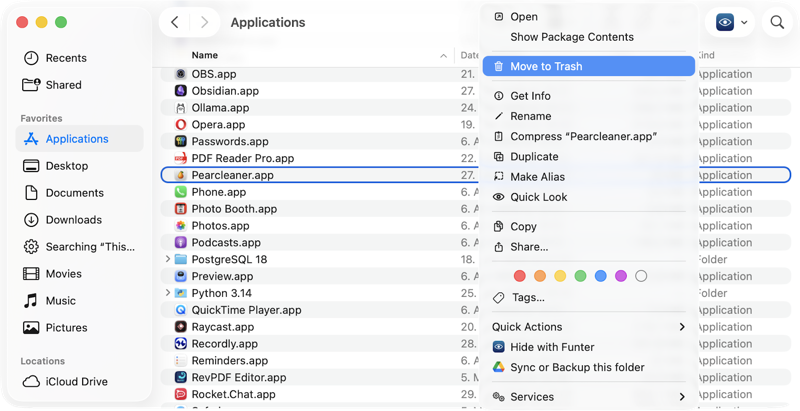This screenshot has width=800, height=411.
Task: Select the Rocket.Chat.app icon
Action: click(181, 394)
